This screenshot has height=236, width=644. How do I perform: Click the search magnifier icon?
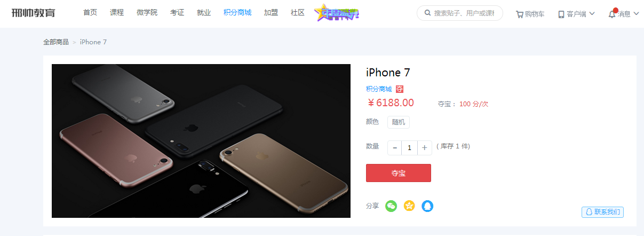point(427,13)
